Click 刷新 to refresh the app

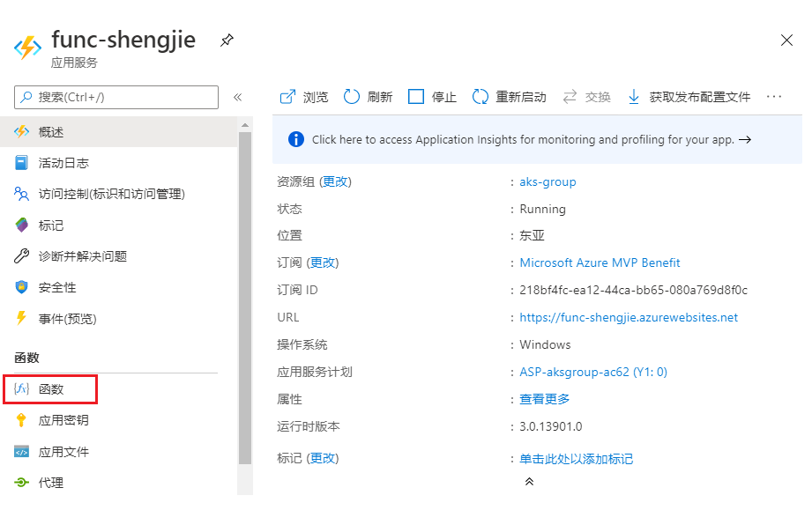click(x=368, y=97)
